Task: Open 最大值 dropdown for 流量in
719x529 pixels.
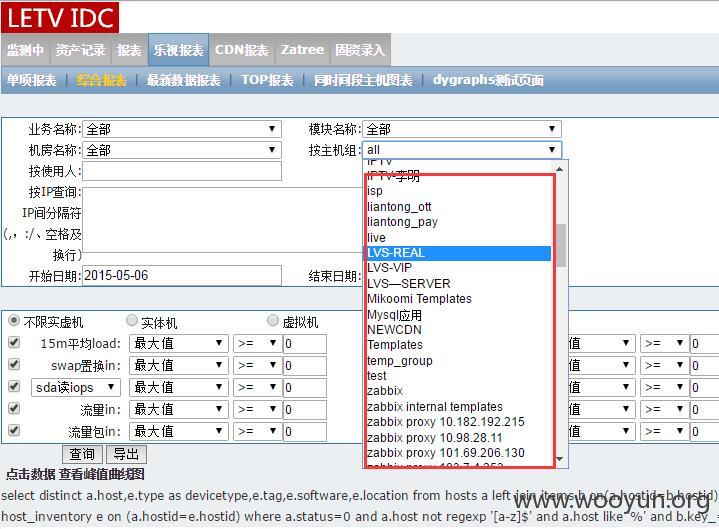Action: pos(179,409)
